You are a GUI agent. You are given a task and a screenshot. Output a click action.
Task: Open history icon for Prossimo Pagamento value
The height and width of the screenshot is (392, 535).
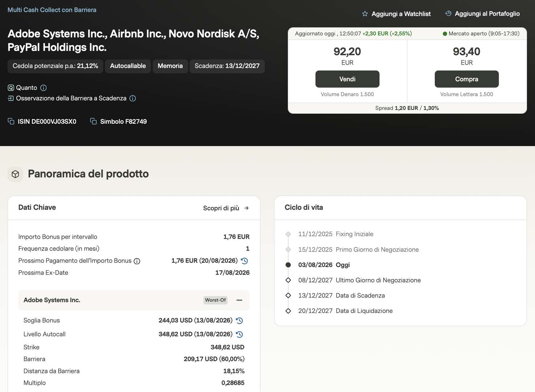click(244, 261)
